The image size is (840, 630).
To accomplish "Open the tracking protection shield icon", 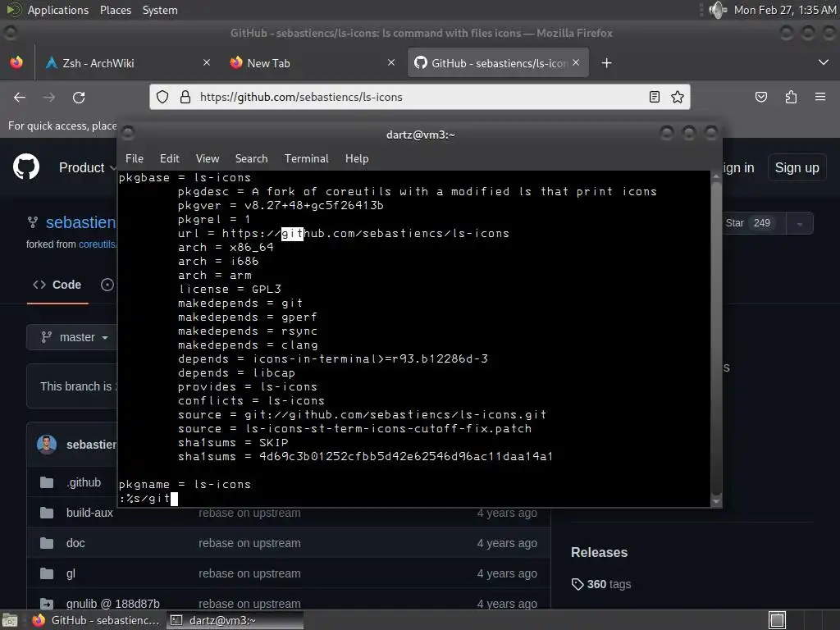I will click(x=162, y=97).
